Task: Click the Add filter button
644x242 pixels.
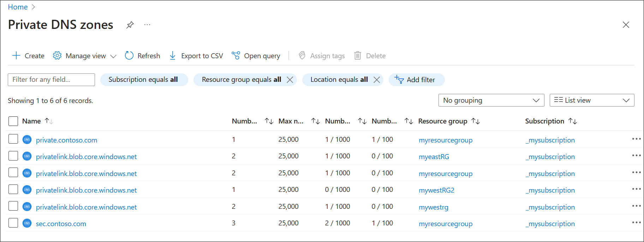Action: (x=417, y=80)
